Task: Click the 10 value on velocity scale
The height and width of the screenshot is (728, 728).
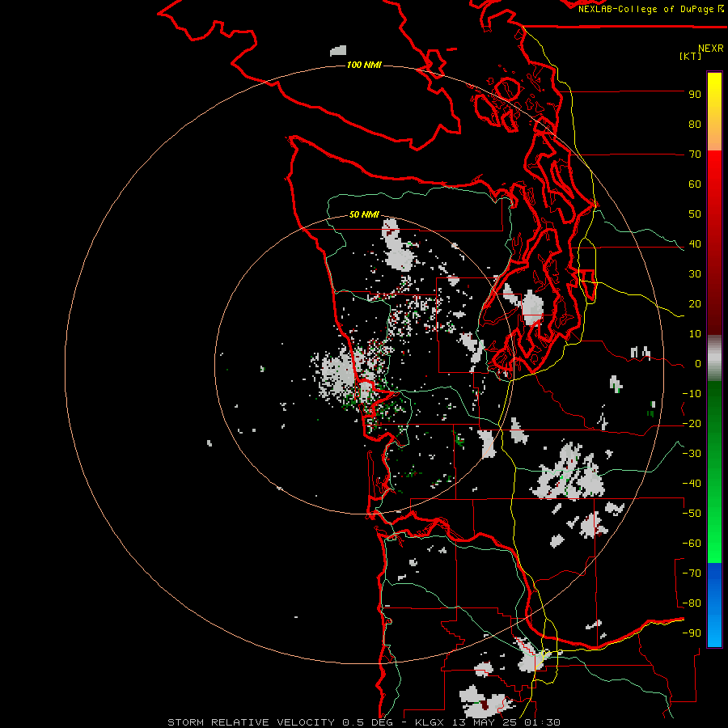Action: click(x=695, y=334)
